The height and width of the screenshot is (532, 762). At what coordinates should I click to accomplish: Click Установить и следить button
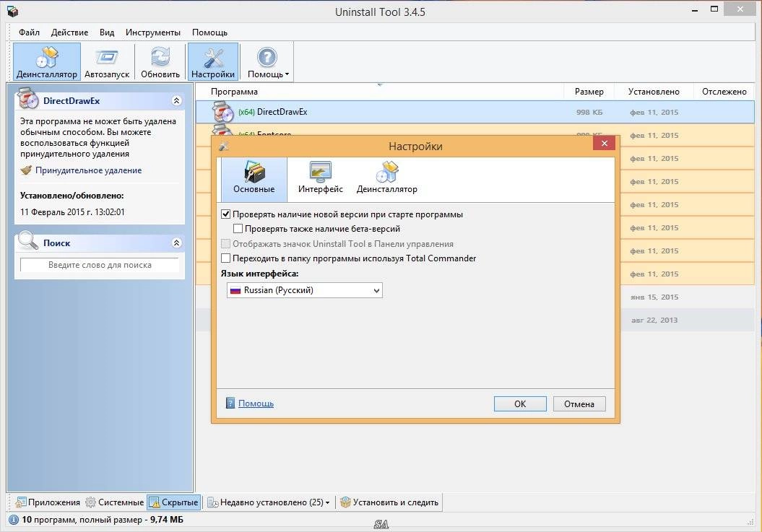pos(389,502)
